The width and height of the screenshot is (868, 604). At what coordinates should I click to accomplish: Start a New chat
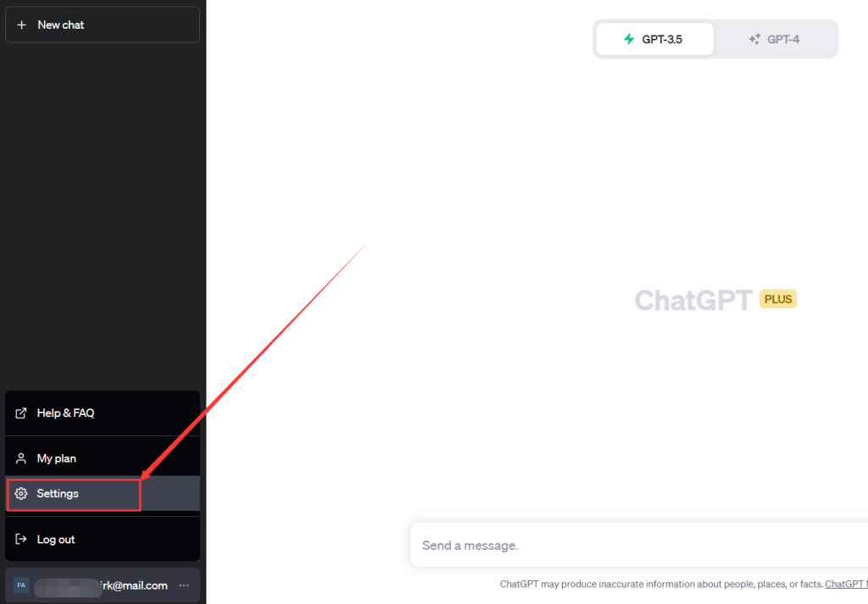point(103,25)
